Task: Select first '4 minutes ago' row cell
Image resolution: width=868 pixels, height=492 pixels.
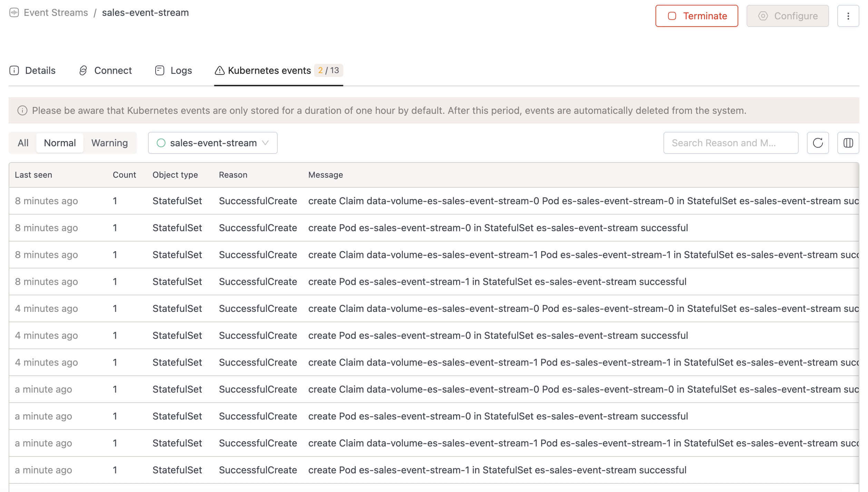Action: 47,308
